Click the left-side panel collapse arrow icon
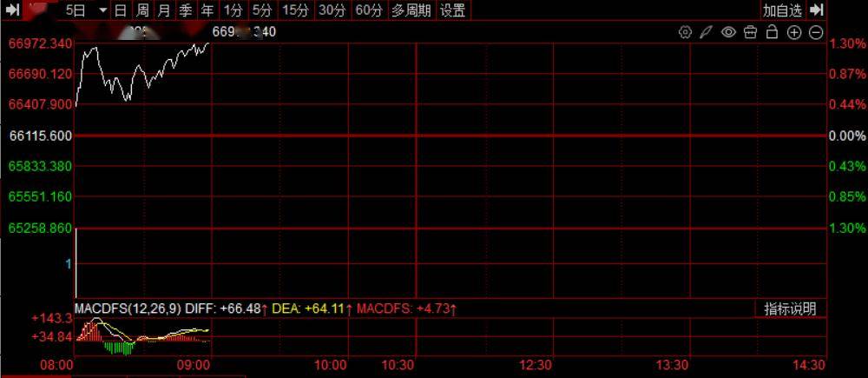 tap(13, 10)
